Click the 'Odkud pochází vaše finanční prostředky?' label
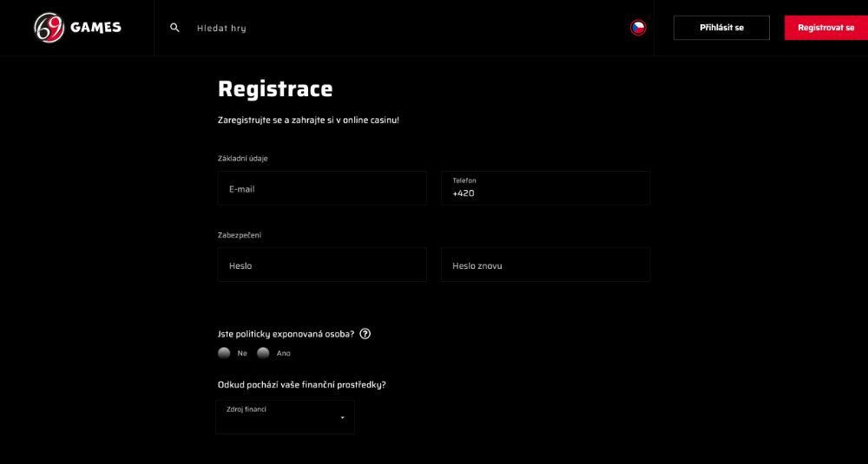Image resolution: width=868 pixels, height=464 pixels. click(301, 384)
